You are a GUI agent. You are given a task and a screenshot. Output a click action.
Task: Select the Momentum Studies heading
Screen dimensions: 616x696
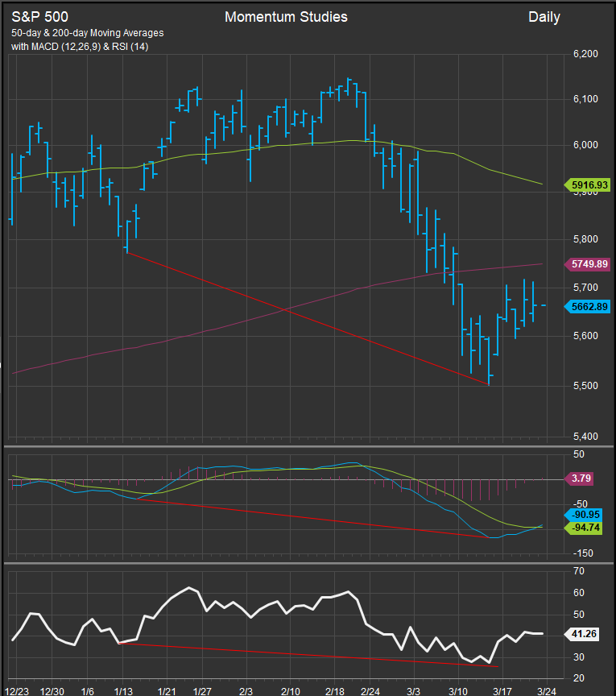coord(286,17)
